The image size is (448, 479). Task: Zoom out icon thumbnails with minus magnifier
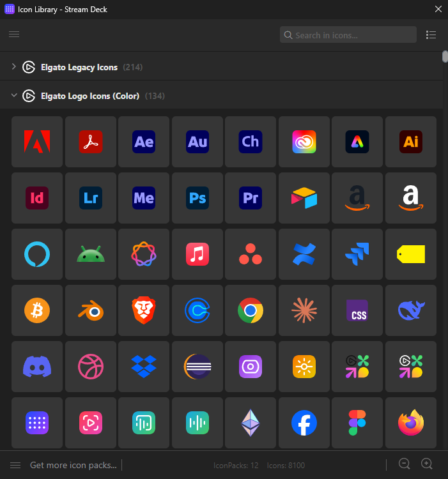coord(404,464)
